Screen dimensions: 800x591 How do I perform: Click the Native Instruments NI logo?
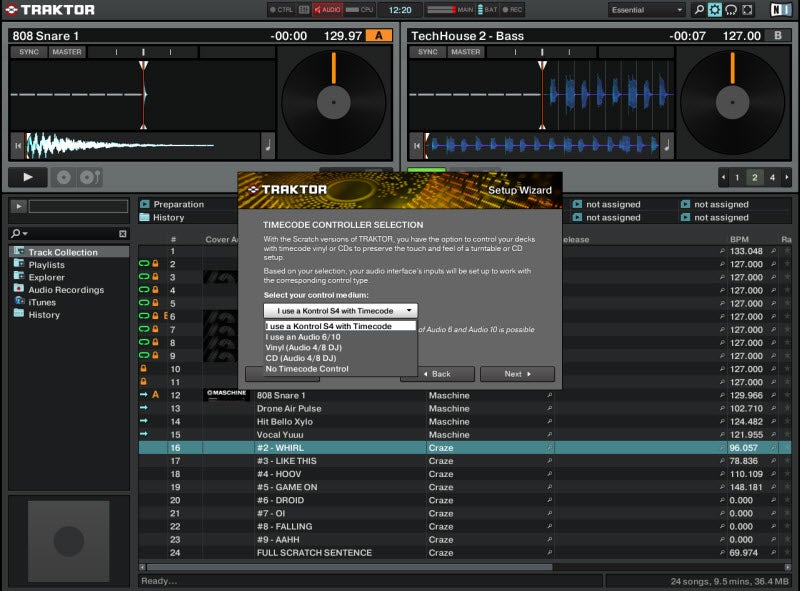(x=781, y=10)
